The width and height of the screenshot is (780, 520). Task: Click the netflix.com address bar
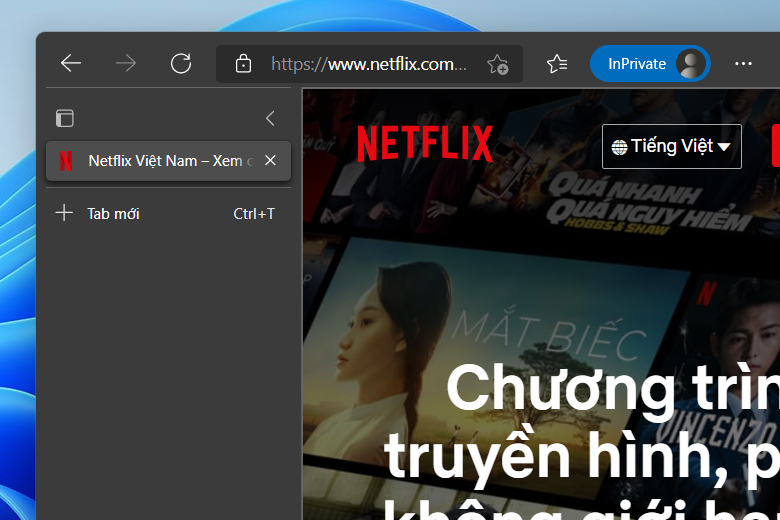369,64
